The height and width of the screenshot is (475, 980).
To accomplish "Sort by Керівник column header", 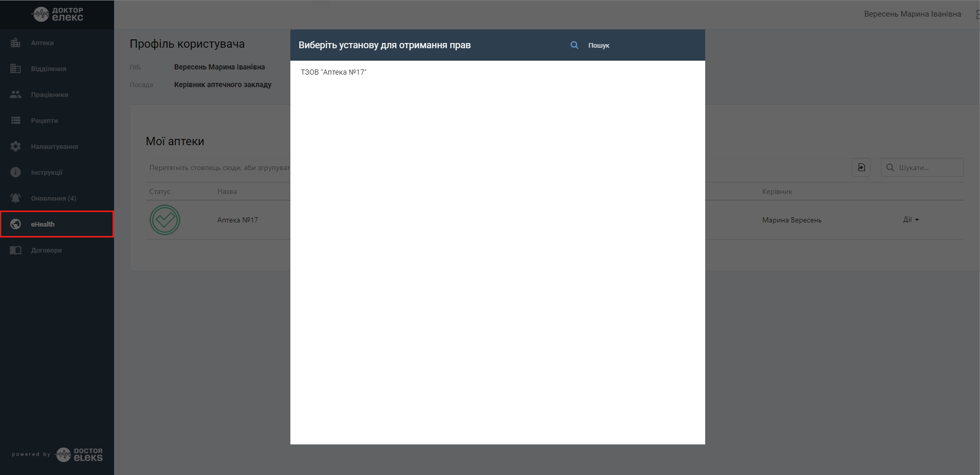I will [x=777, y=191].
